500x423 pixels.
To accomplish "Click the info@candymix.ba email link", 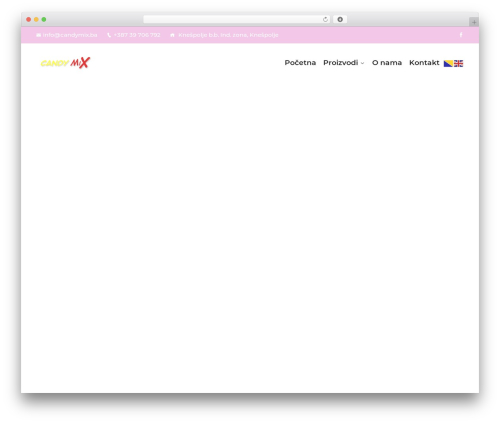I will 70,35.
